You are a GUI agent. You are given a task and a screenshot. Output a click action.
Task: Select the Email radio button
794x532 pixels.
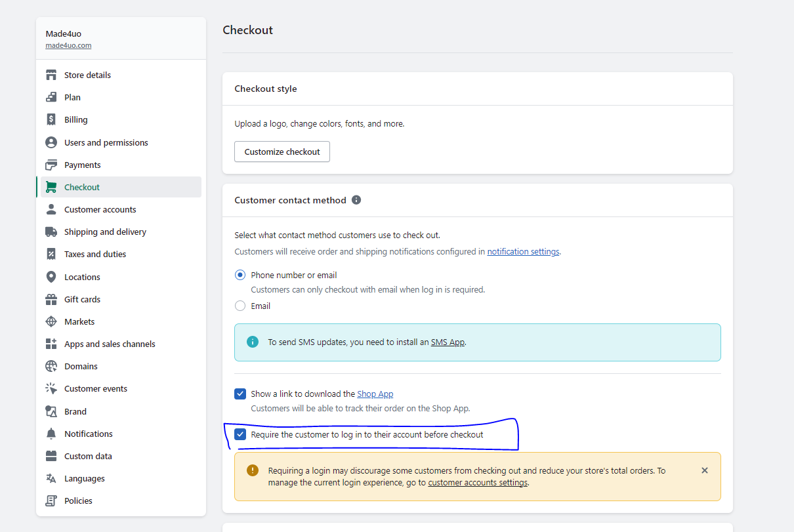point(240,306)
